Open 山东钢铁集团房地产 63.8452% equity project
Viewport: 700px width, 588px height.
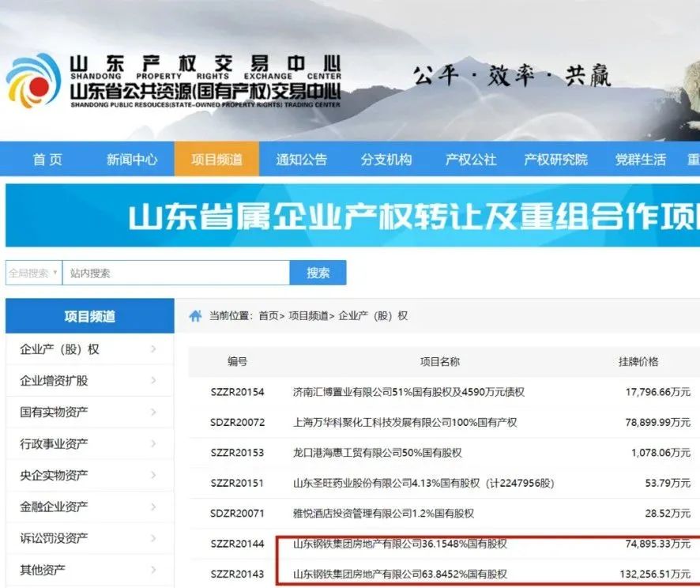[400, 574]
